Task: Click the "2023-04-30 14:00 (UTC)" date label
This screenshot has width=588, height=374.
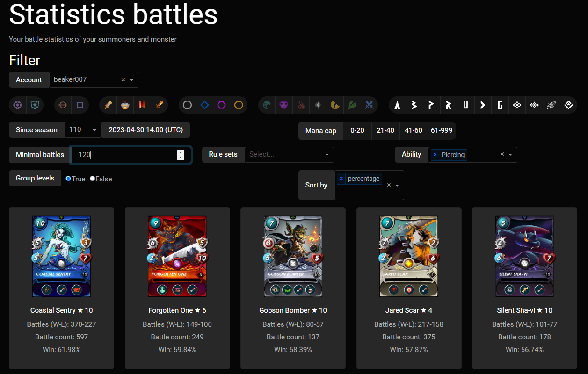Action: pyautogui.click(x=146, y=130)
